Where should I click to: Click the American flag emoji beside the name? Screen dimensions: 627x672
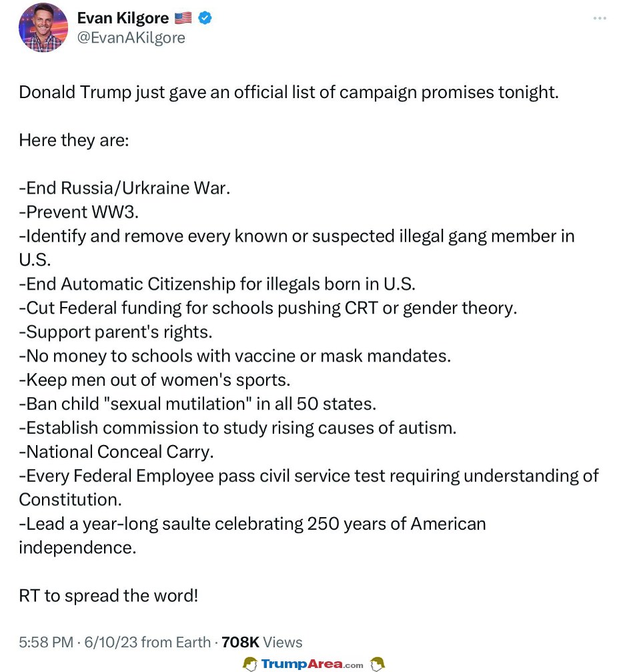183,18
